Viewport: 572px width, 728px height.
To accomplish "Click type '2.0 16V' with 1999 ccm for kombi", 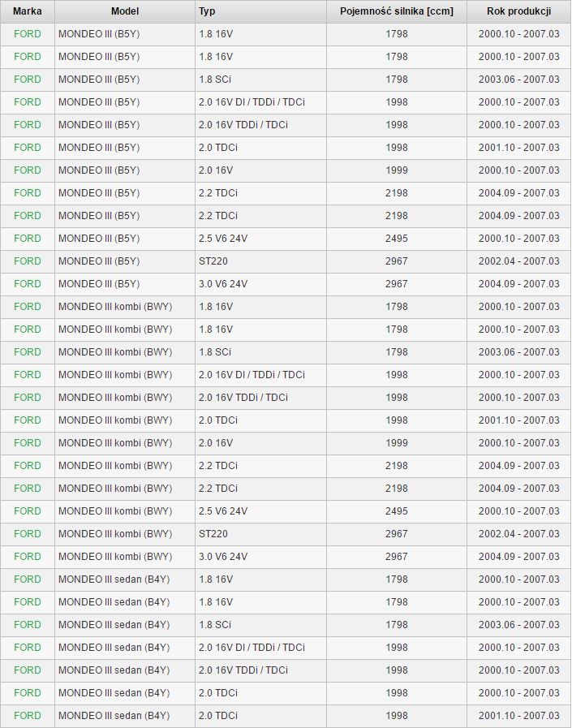I will pos(216,443).
